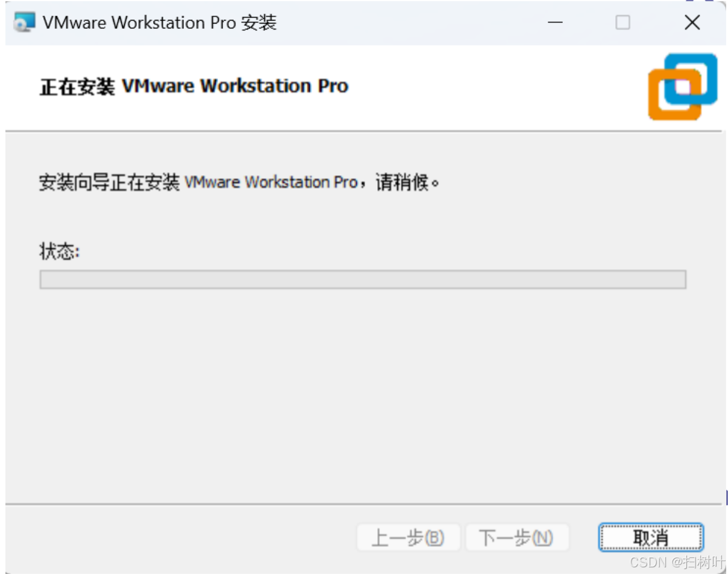Click the window title VMware Workstation Pro 安装
This screenshot has height=574, width=728.
tap(160, 23)
